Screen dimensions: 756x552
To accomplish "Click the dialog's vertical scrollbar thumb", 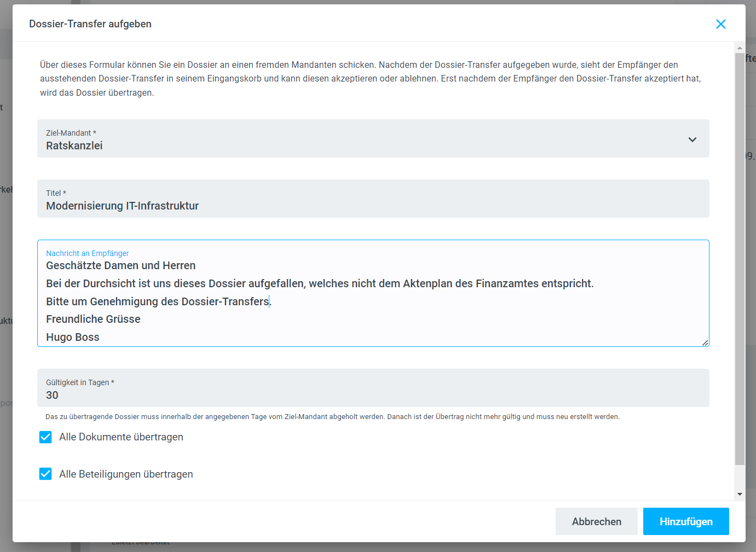I will tap(740, 257).
